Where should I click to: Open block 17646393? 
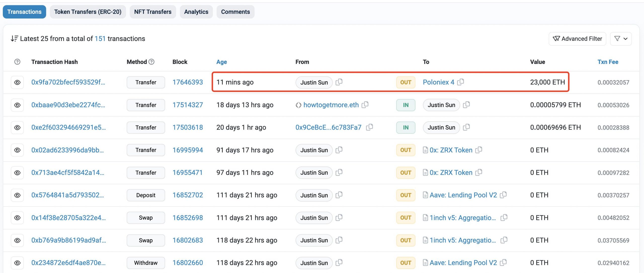(x=188, y=82)
